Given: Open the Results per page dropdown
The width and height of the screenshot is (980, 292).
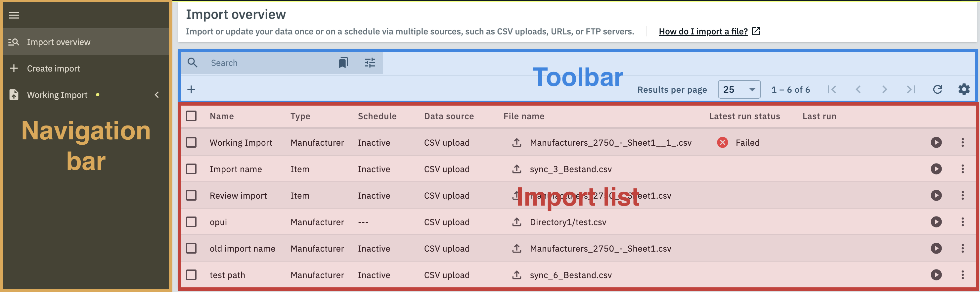Looking at the screenshot, I should tap(739, 89).
